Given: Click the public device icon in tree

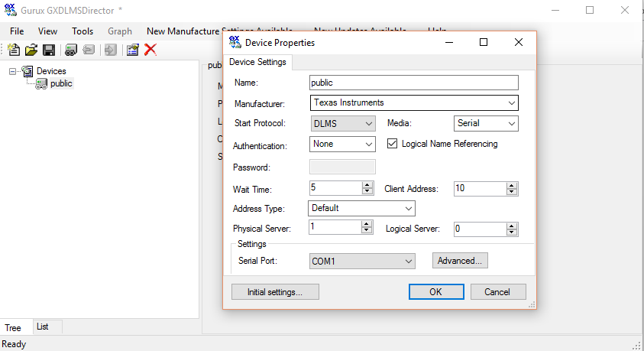Looking at the screenshot, I should (x=41, y=84).
